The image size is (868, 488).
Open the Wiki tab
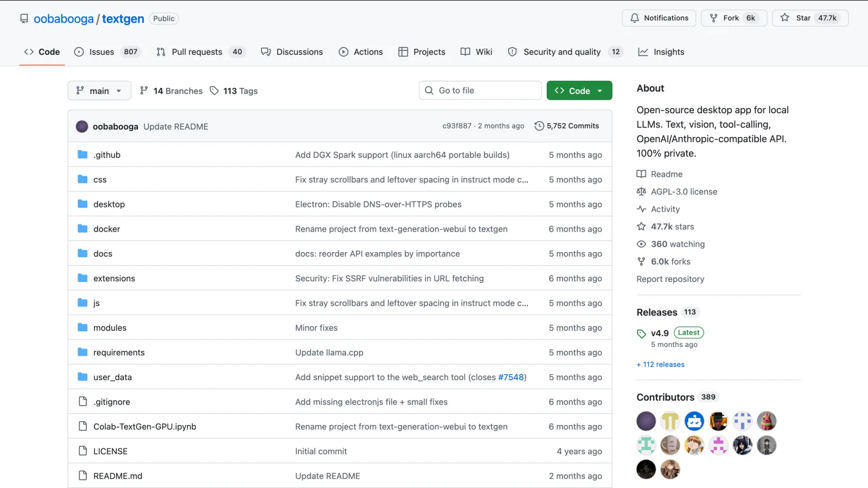[x=476, y=52]
